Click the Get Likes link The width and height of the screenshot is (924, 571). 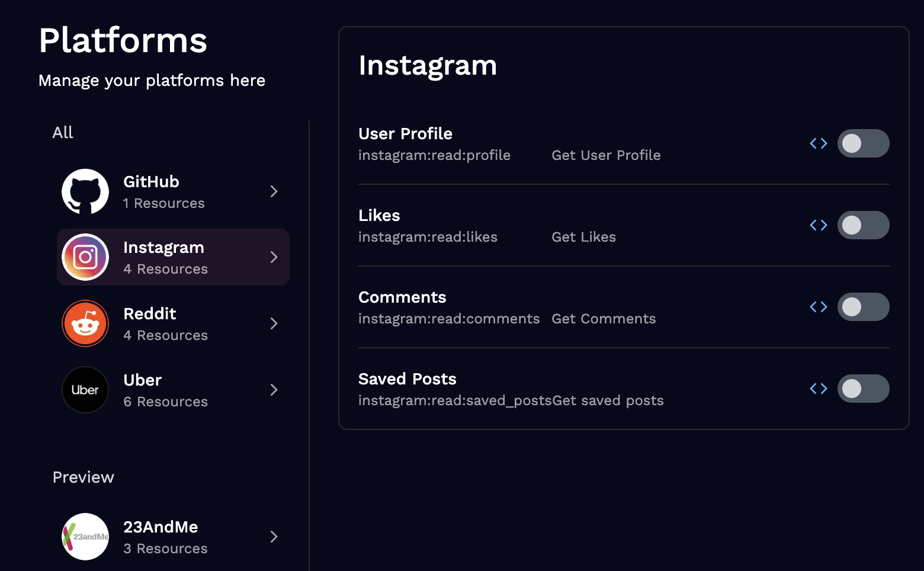pyautogui.click(x=583, y=236)
